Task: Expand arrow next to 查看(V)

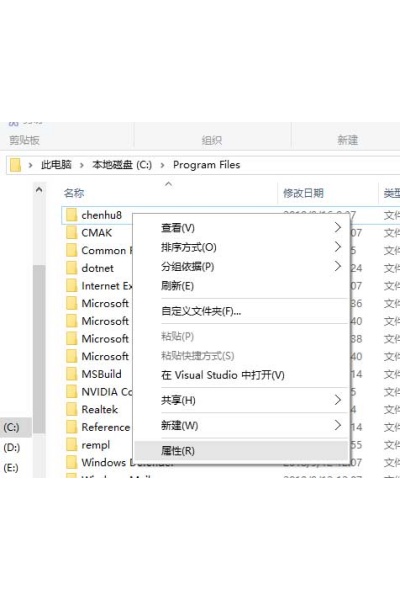Action: click(x=338, y=227)
